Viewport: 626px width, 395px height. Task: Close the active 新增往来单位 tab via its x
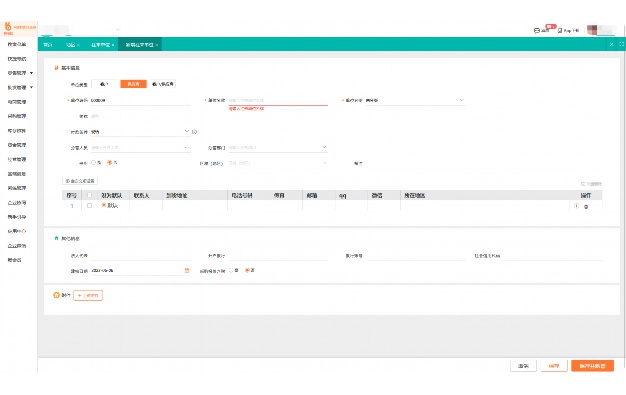157,45
